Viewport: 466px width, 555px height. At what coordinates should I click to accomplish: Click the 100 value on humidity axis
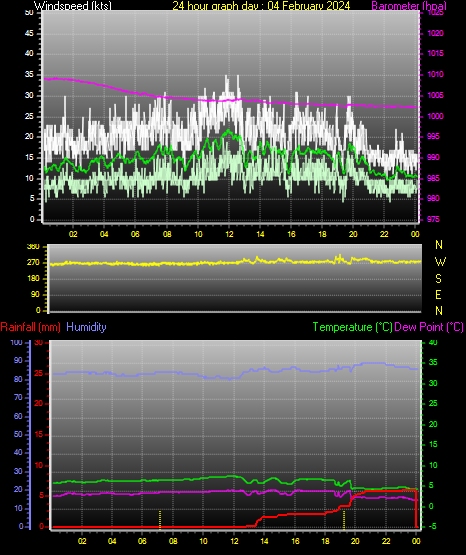click(16, 342)
